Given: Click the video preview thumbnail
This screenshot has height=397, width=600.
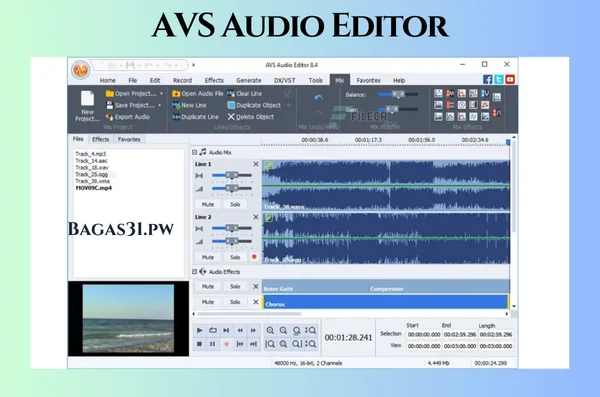Looking at the screenshot, I should point(128,319).
